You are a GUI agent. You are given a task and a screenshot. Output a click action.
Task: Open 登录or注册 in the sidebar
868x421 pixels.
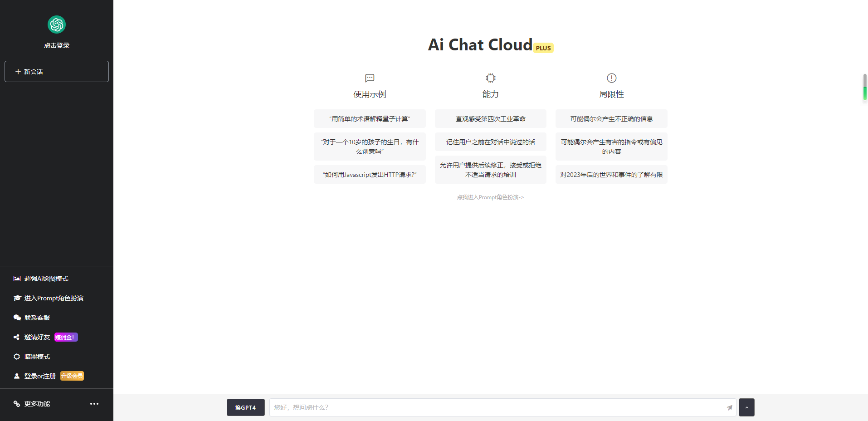40,376
